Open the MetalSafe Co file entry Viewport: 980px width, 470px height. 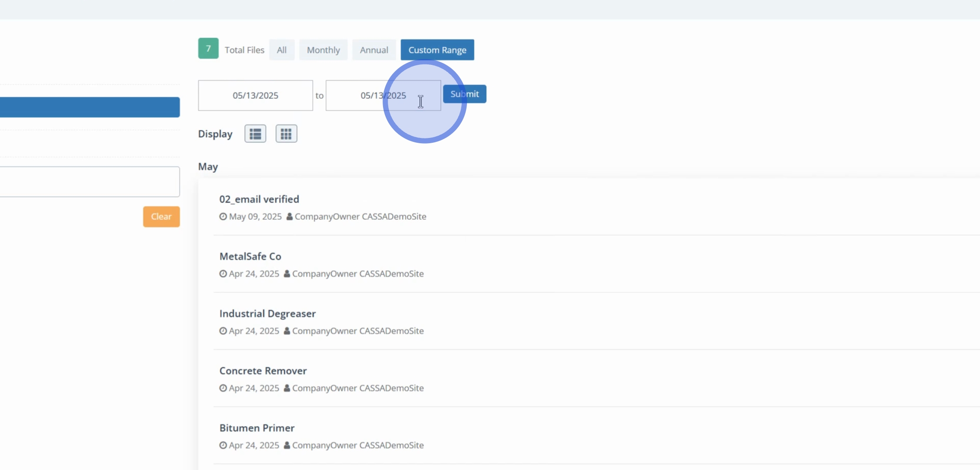pyautogui.click(x=250, y=256)
